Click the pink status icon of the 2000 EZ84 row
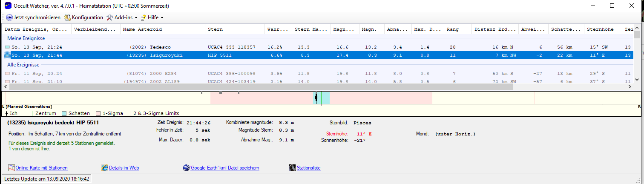This screenshot has height=184, width=644. 7,74
